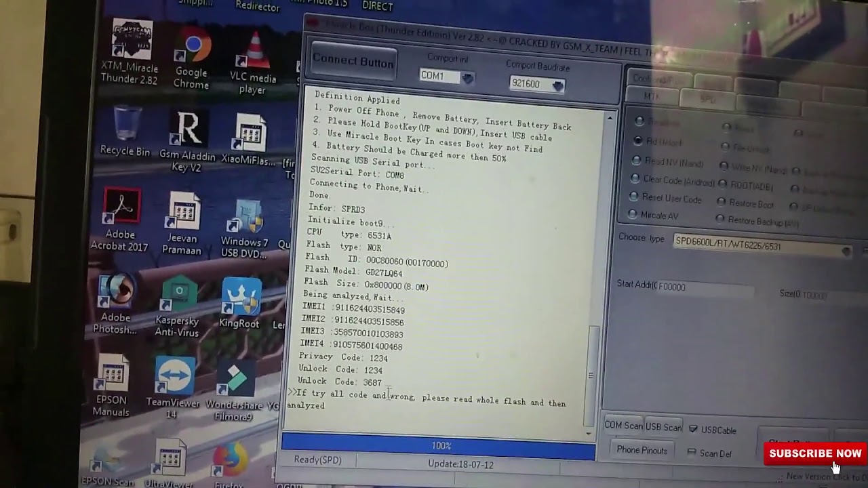Click the log panel scrollbar thumb
This screenshot has height=488, width=868.
pos(592,376)
